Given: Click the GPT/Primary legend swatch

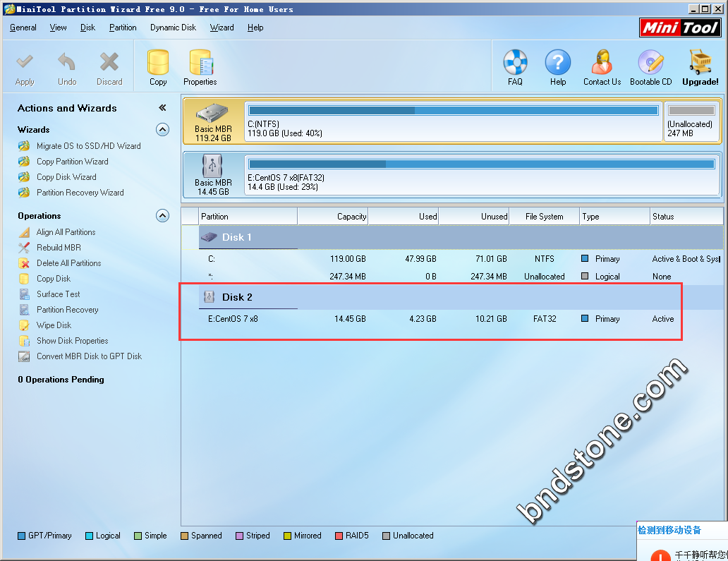Looking at the screenshot, I should pyautogui.click(x=21, y=536).
